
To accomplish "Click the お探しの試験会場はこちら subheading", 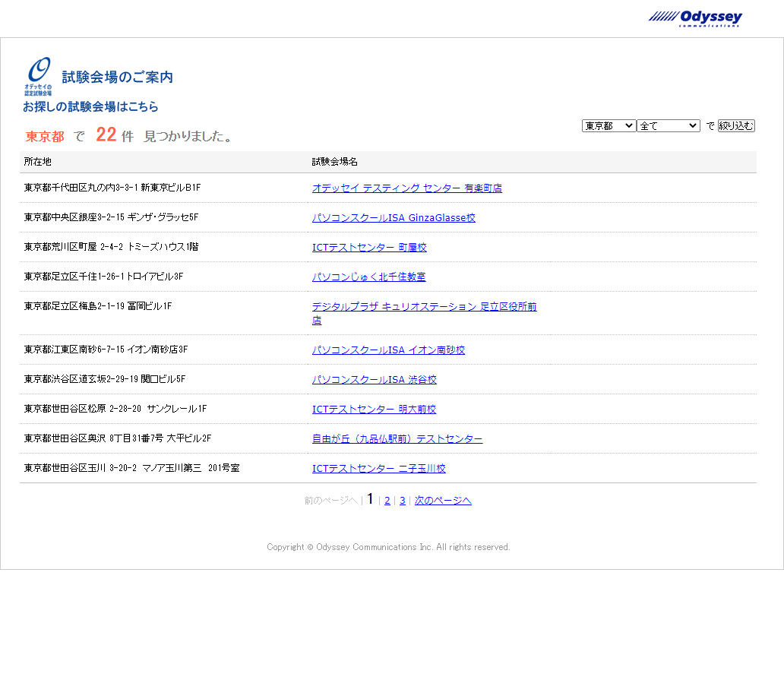I will pyautogui.click(x=90, y=106).
